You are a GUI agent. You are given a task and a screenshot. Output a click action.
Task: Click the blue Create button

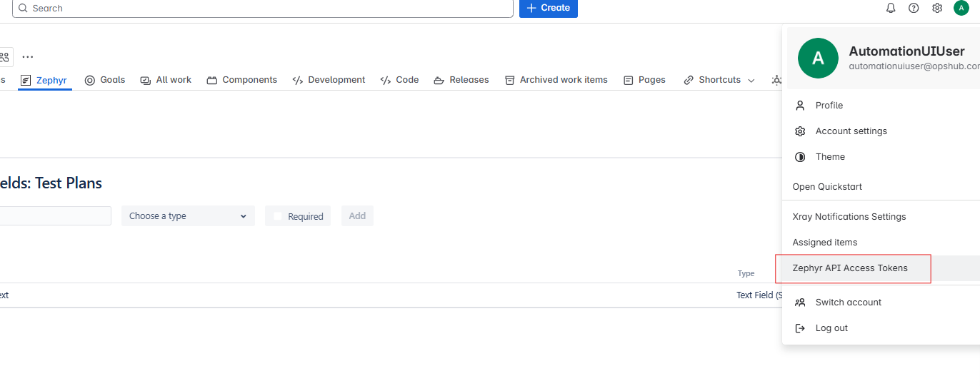(x=548, y=8)
